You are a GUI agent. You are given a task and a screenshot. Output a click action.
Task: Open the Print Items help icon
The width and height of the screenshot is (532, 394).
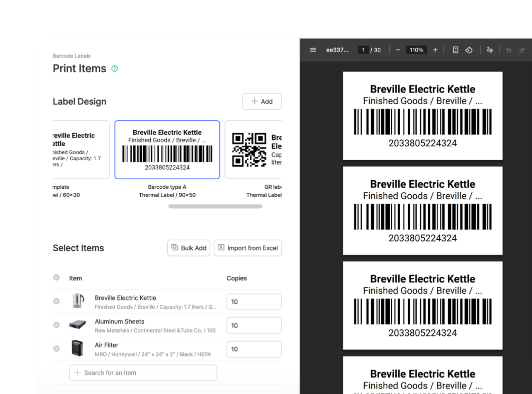pyautogui.click(x=115, y=69)
